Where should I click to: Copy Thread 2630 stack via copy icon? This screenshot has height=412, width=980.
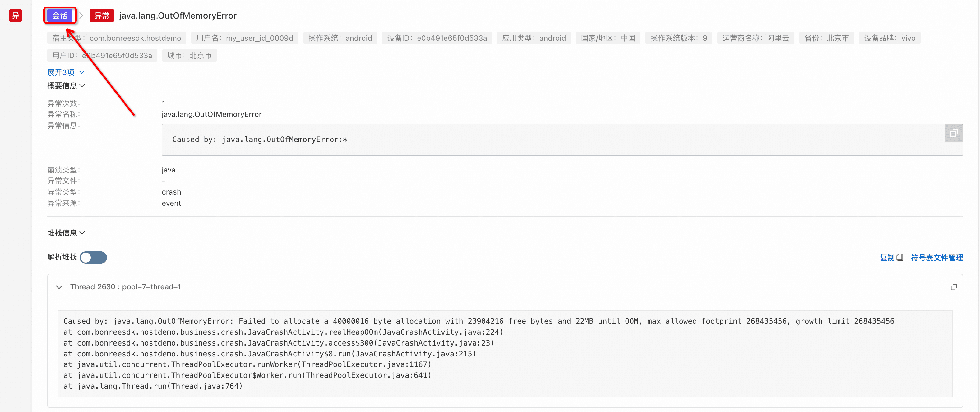point(953,287)
